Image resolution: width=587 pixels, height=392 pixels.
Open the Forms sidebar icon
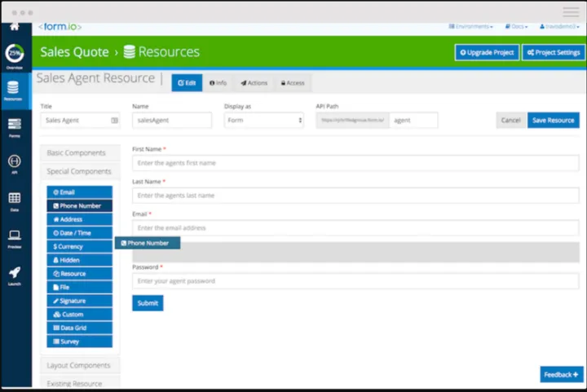(14, 126)
